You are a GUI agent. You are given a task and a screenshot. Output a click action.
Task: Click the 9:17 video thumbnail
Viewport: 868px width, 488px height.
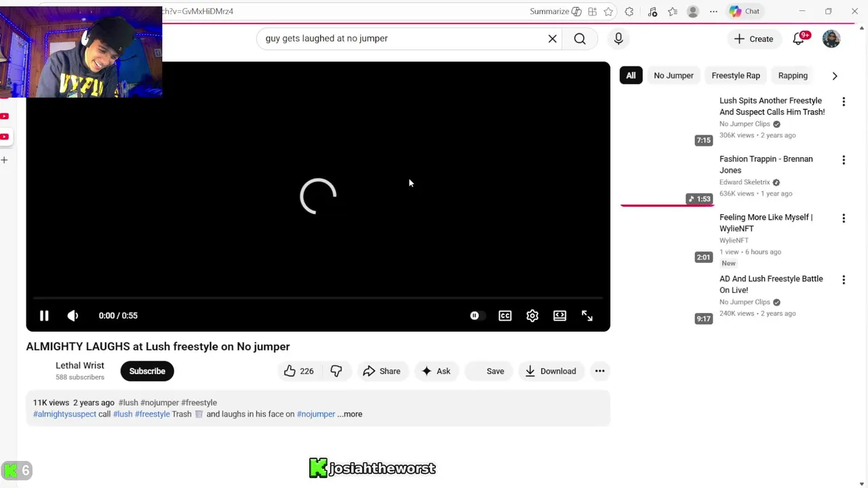(667, 299)
